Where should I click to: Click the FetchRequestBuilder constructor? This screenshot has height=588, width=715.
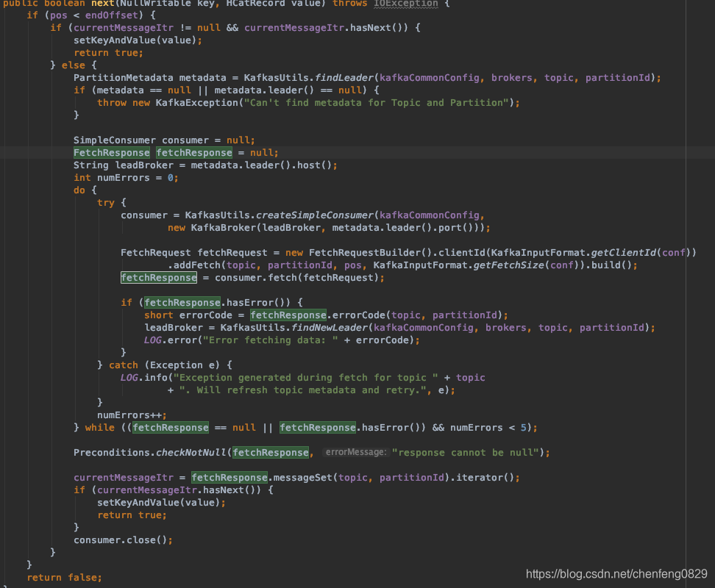364,252
